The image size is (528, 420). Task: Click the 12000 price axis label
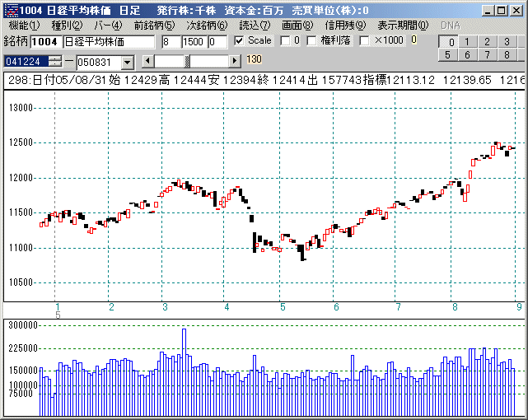pos(21,178)
